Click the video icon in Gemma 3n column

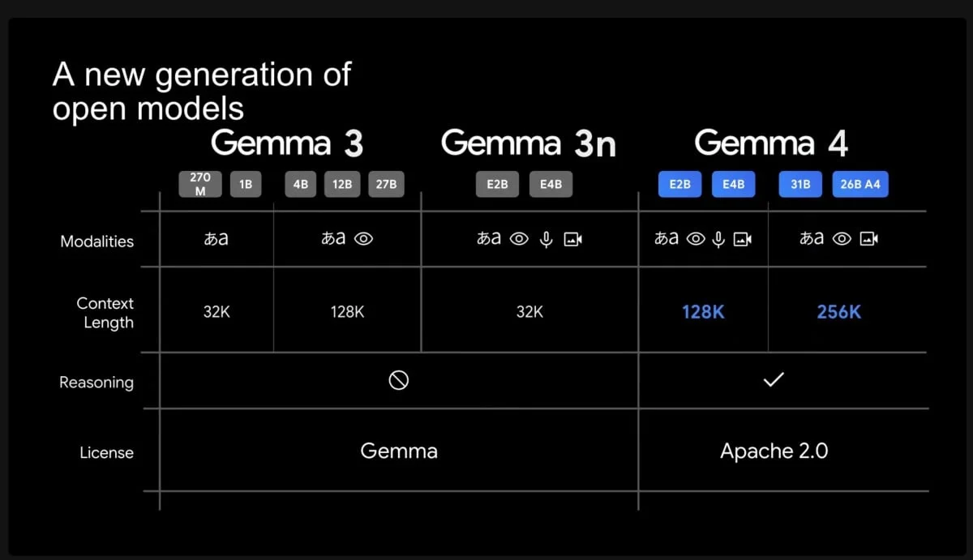point(572,240)
